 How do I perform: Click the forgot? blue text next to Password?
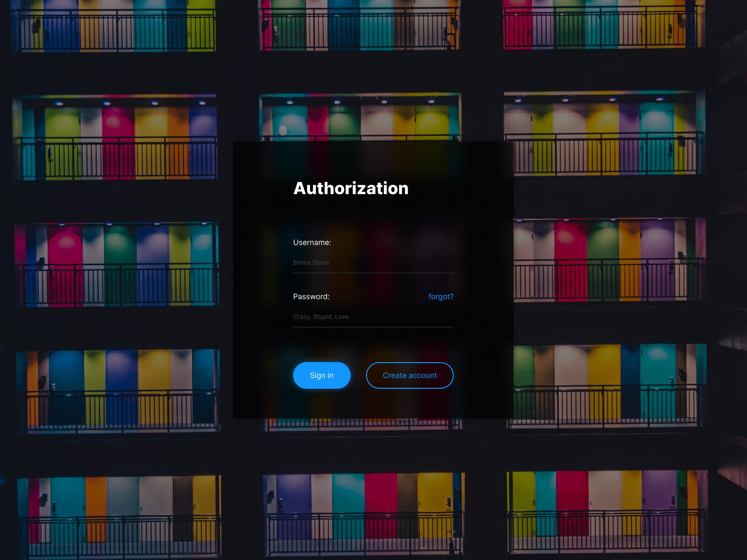[x=441, y=296]
